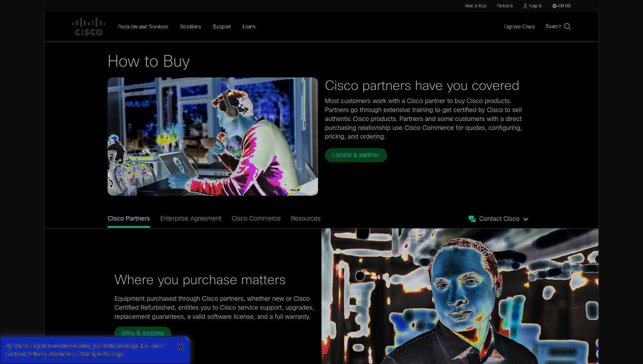
Task: Open the Solutions menu
Action: [190, 27]
